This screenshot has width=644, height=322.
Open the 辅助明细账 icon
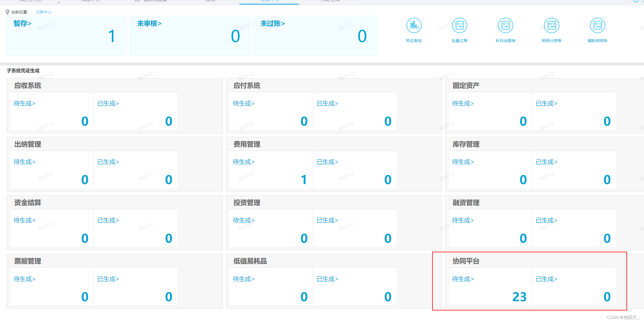[598, 25]
